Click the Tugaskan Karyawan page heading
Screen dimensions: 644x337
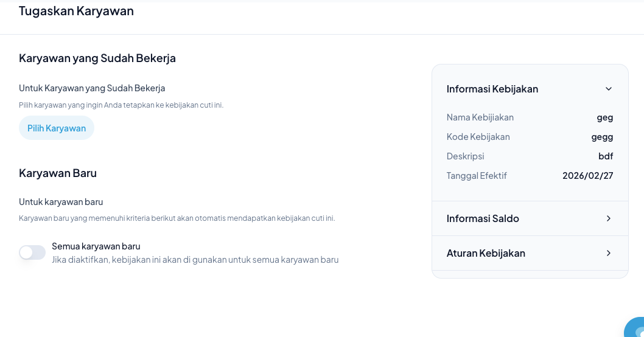pyautogui.click(x=76, y=11)
